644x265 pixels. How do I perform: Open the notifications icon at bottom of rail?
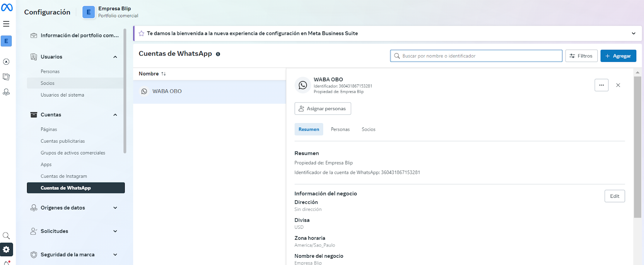pyautogui.click(x=6, y=263)
